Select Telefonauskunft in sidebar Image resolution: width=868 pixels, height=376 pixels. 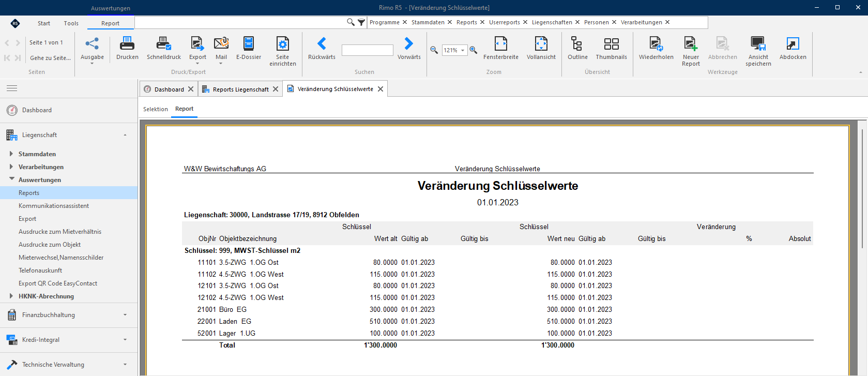pos(40,270)
